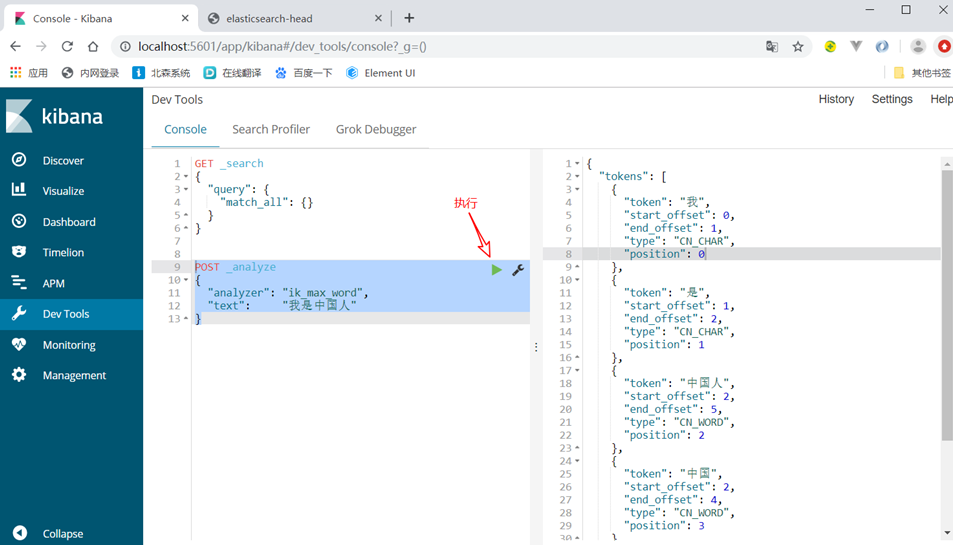The height and width of the screenshot is (545, 953).
Task: Switch to the Search Profiler tab
Action: pyautogui.click(x=271, y=129)
